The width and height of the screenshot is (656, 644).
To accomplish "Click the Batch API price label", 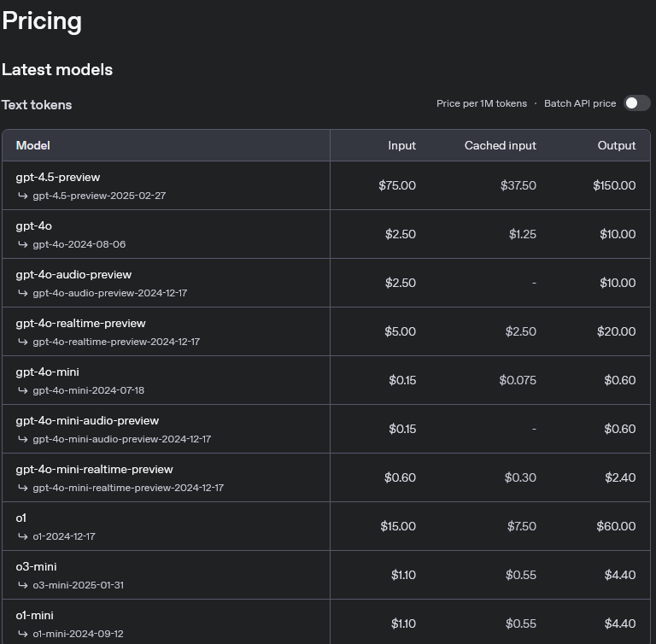I will click(580, 103).
